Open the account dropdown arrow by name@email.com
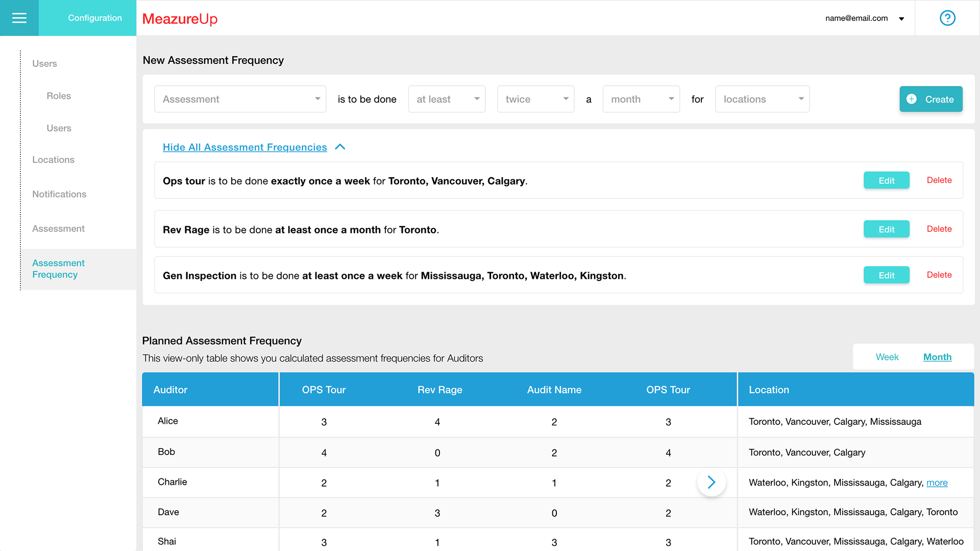 (x=901, y=19)
